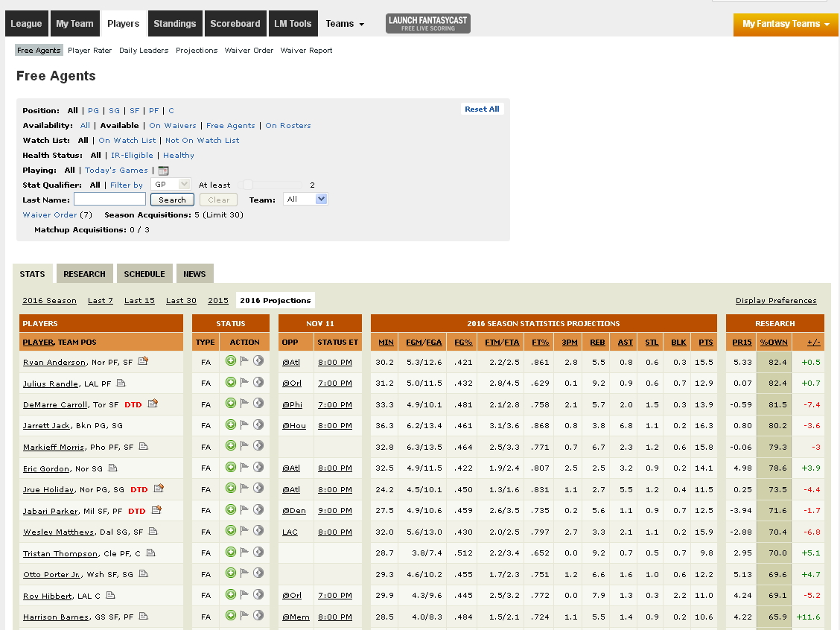
Task: Click the disabled Clear button
Action: 219,200
